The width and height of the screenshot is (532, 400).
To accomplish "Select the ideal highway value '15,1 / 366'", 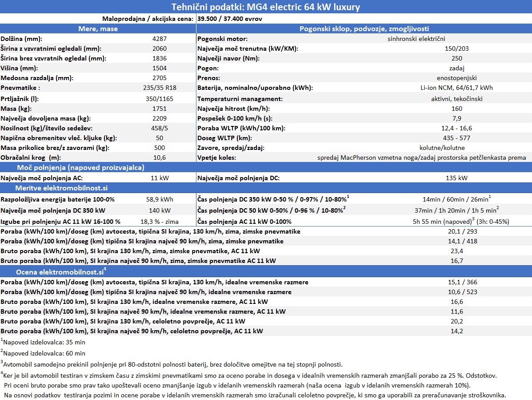I will coord(463,282).
